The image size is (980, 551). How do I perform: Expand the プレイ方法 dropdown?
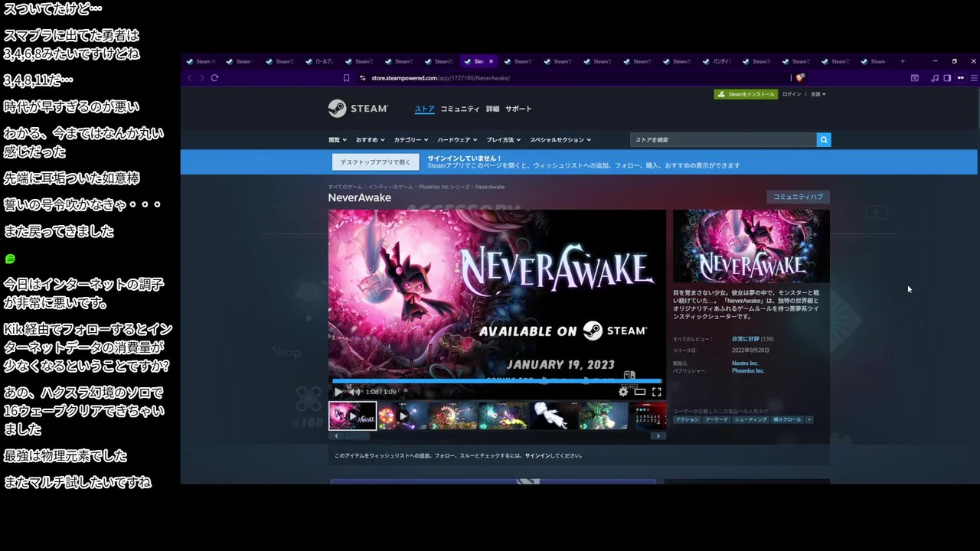[x=503, y=140]
